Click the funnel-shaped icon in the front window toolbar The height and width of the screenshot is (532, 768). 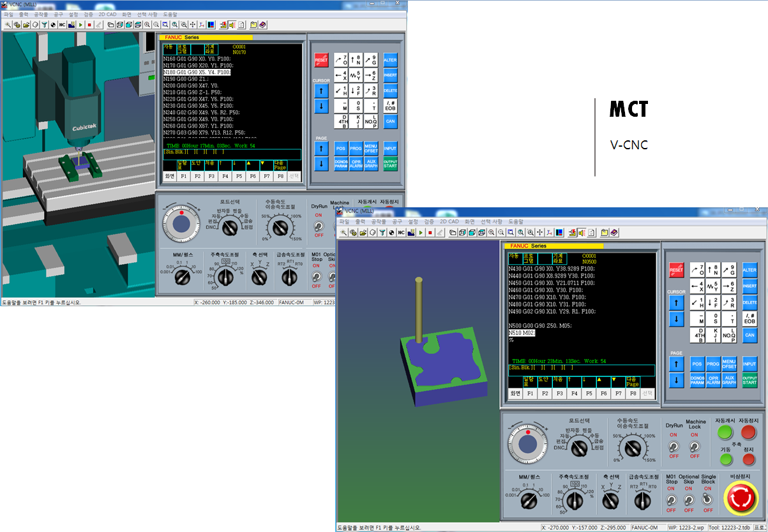click(382, 232)
